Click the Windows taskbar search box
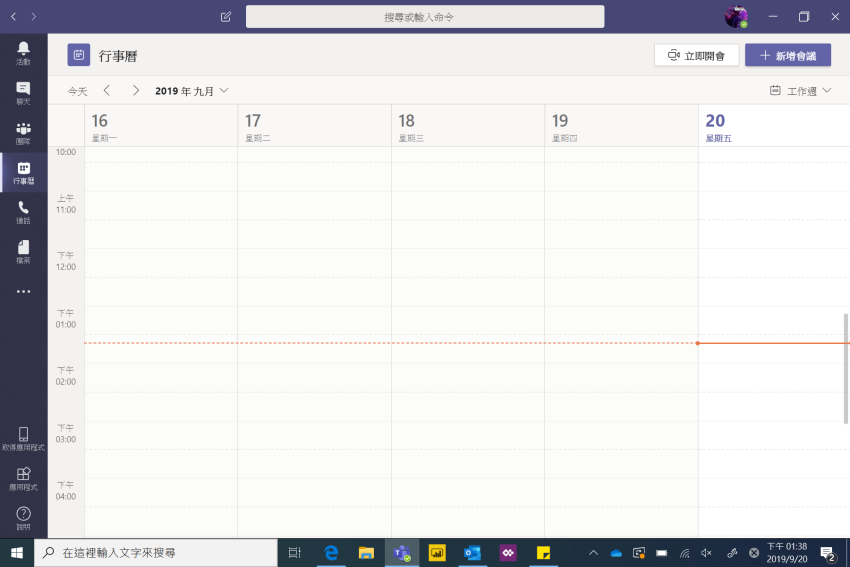The width and height of the screenshot is (850, 567). (x=156, y=552)
